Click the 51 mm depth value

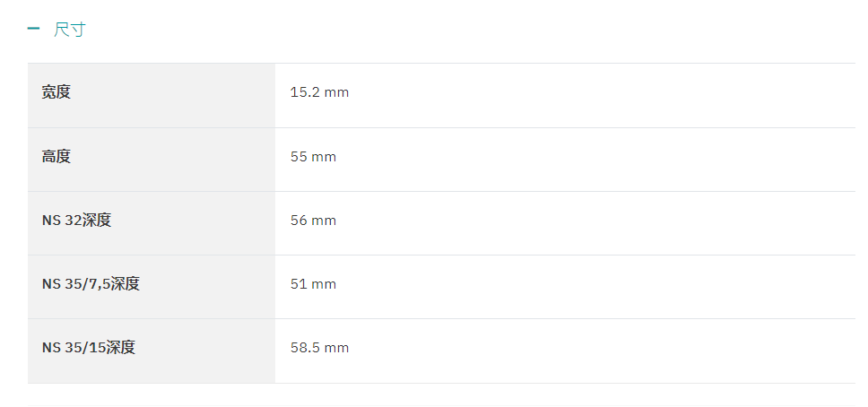[313, 284]
